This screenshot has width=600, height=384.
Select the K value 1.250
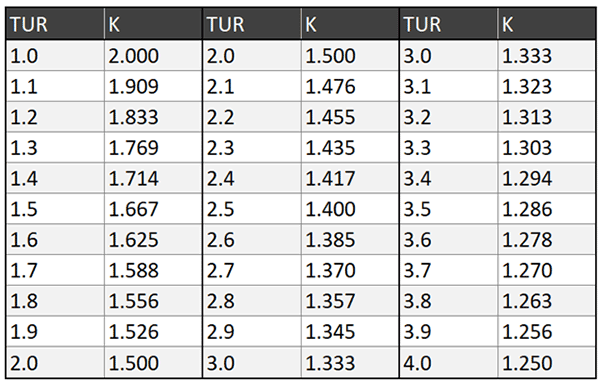click(x=546, y=363)
